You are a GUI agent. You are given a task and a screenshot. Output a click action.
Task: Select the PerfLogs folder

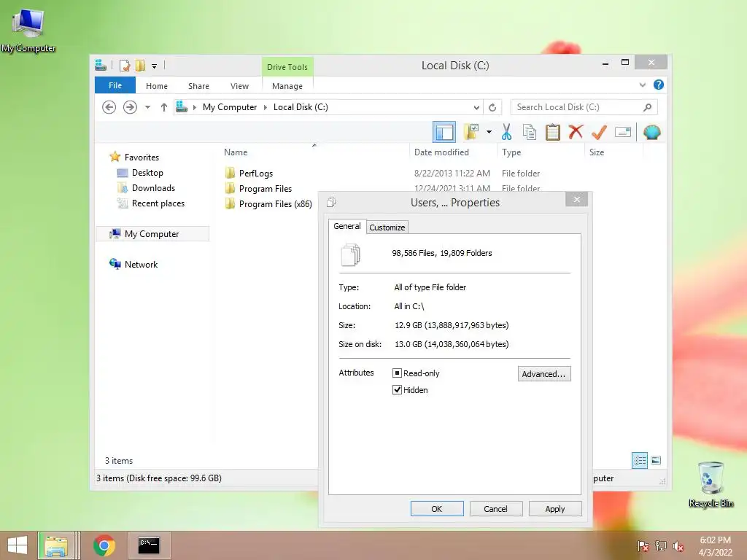click(x=256, y=174)
